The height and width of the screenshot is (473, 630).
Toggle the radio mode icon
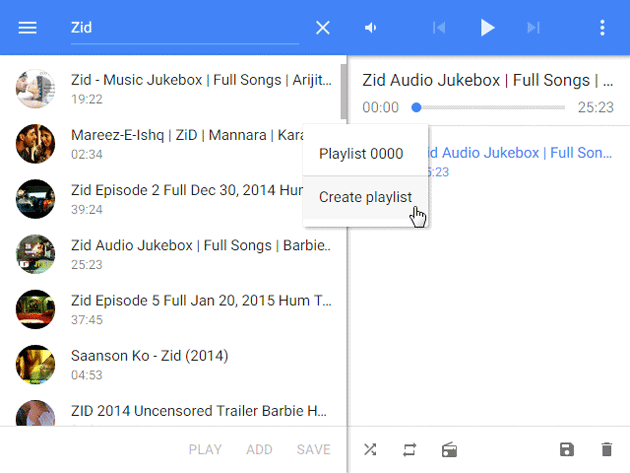pos(449,449)
